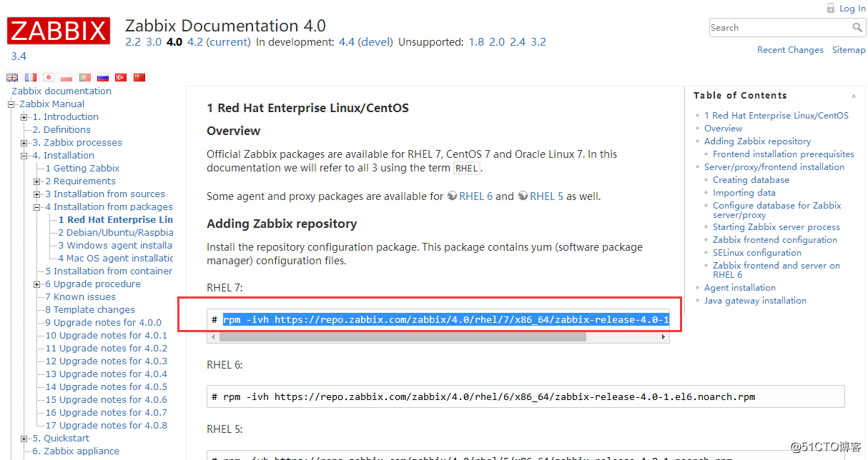The image size is (868, 460).
Task: Click the RHEL 7 code block scrollbar
Action: 403,336
